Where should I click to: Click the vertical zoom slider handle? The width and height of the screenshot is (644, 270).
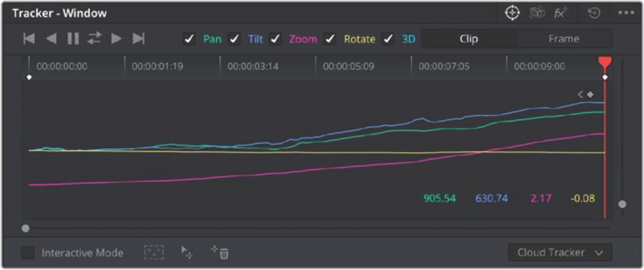point(622,204)
